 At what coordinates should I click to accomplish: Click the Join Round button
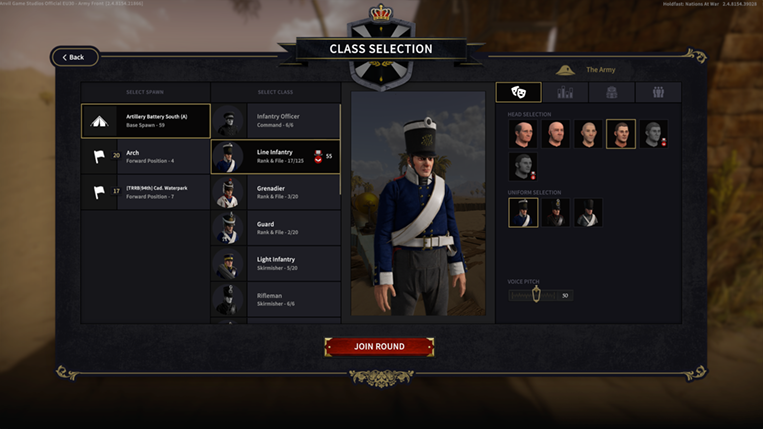point(379,347)
